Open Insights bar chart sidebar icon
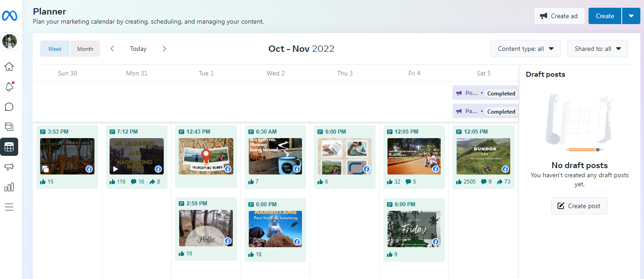This screenshot has height=279, width=644. [9, 187]
